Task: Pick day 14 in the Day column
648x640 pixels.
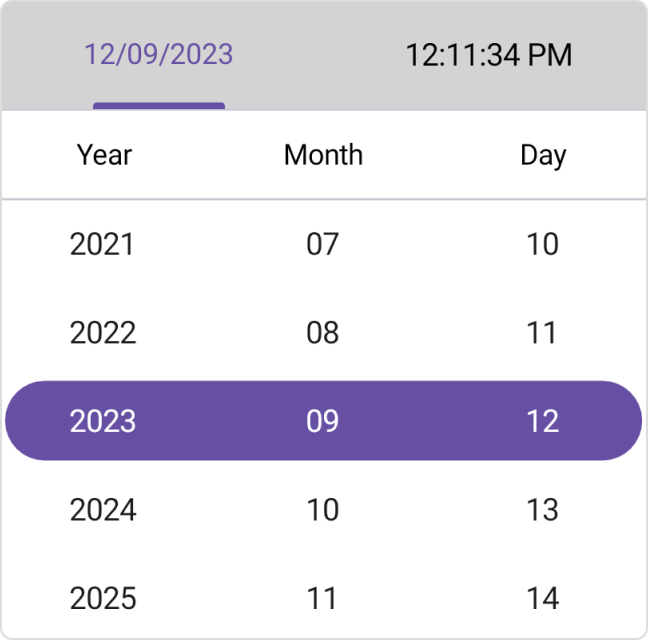Action: (543, 597)
